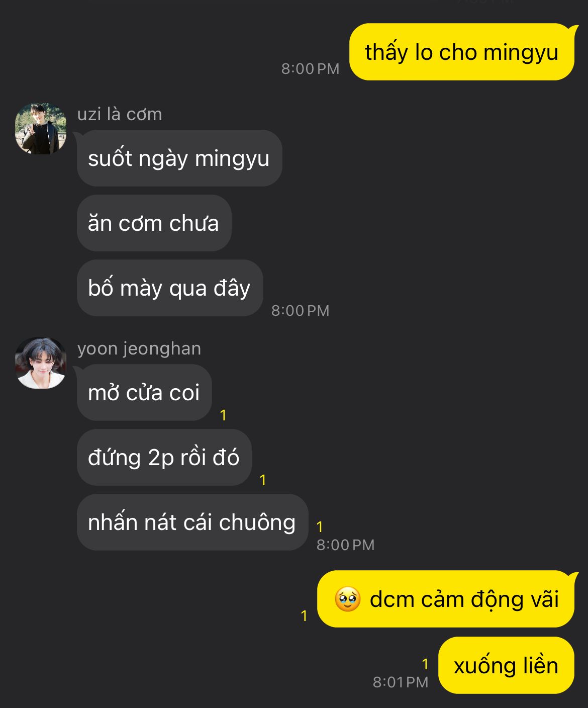Select the 'thấy lo cho mingyu' message bubble
Viewport: 588px width, 708px height.
pos(462,52)
